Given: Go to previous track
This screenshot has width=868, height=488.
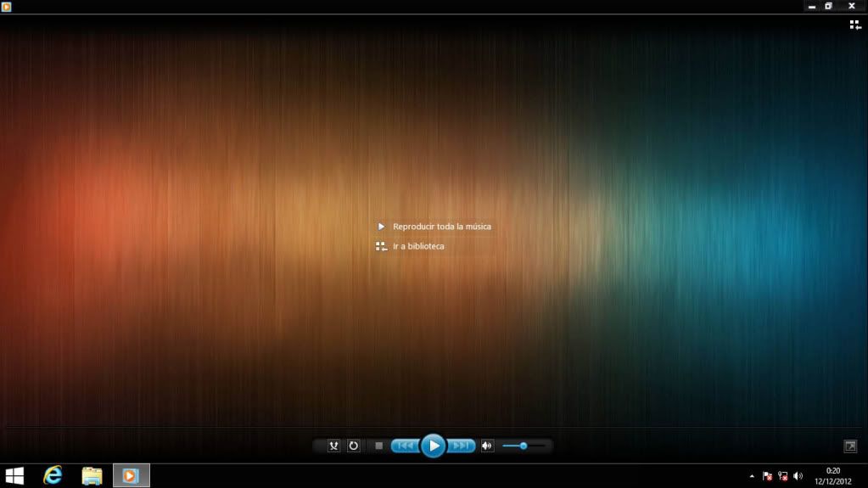Looking at the screenshot, I should (x=406, y=446).
